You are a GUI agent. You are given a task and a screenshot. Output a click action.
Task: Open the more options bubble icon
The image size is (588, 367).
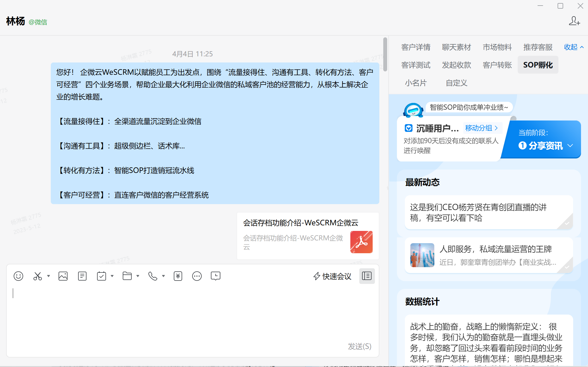(197, 276)
